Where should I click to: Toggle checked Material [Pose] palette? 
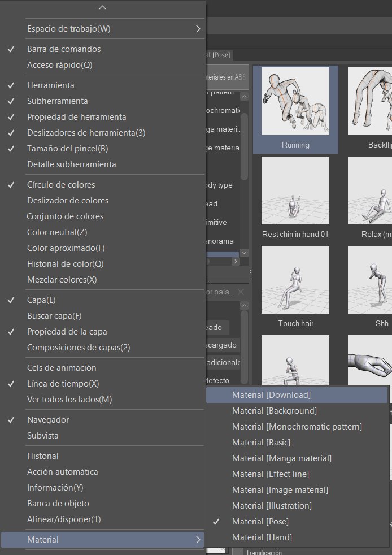297,522
